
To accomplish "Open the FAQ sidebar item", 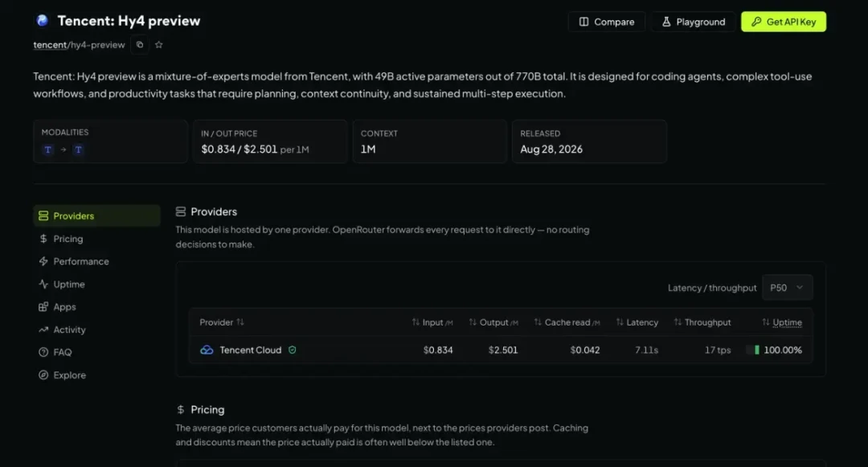I will tap(97, 352).
